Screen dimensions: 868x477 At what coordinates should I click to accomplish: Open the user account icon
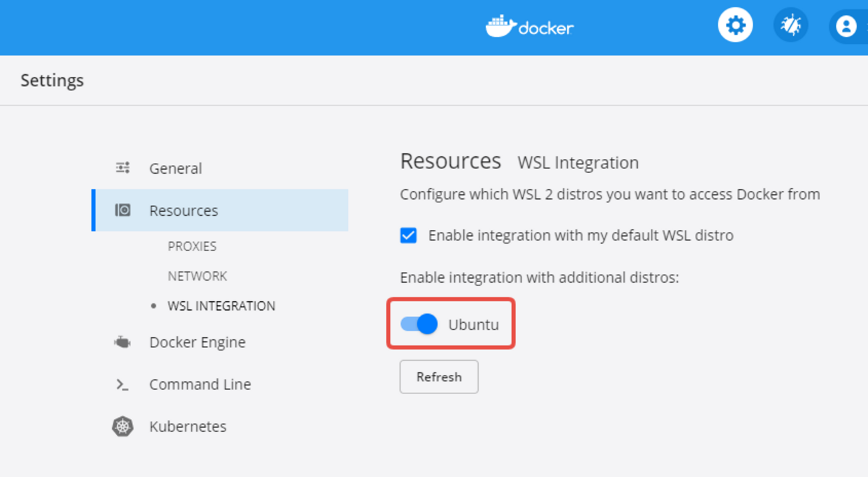[846, 26]
